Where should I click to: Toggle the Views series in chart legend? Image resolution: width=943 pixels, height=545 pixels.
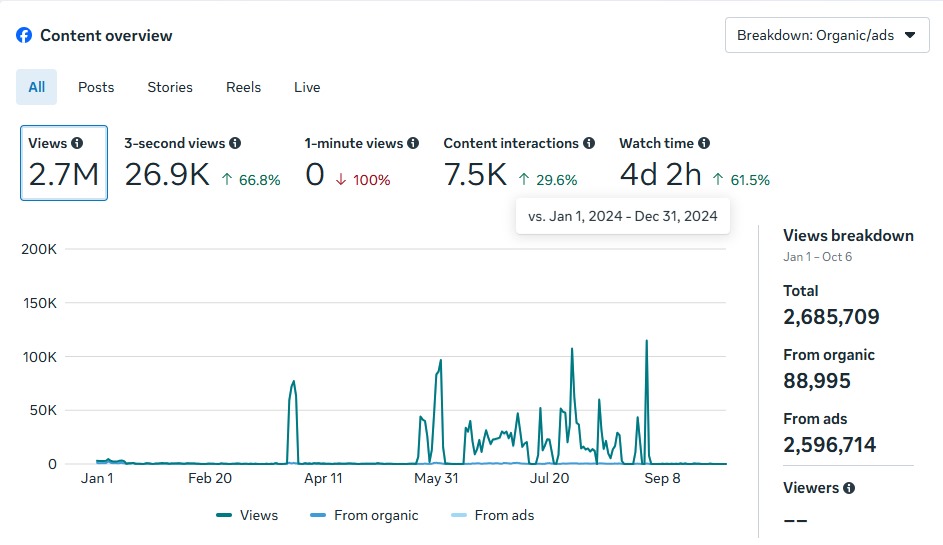pos(247,515)
